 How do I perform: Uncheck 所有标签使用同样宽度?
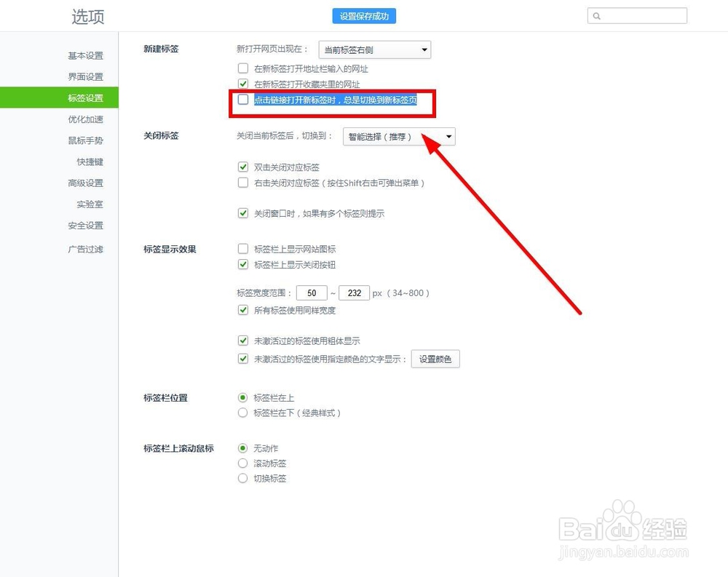[x=243, y=310]
